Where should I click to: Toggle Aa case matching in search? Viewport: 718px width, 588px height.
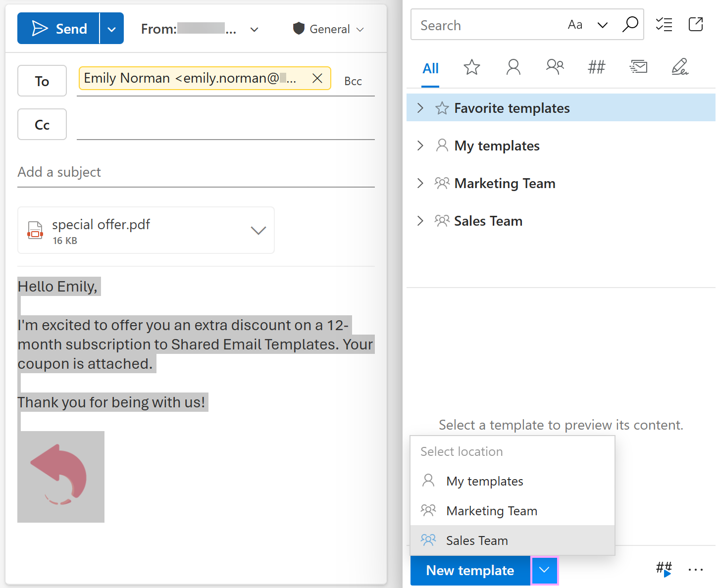coord(575,24)
